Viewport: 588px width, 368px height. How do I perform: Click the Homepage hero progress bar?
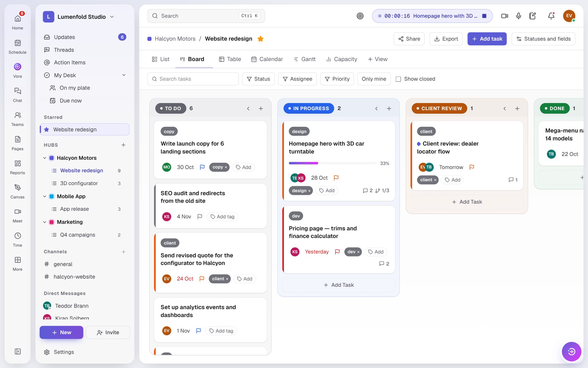tap(333, 163)
